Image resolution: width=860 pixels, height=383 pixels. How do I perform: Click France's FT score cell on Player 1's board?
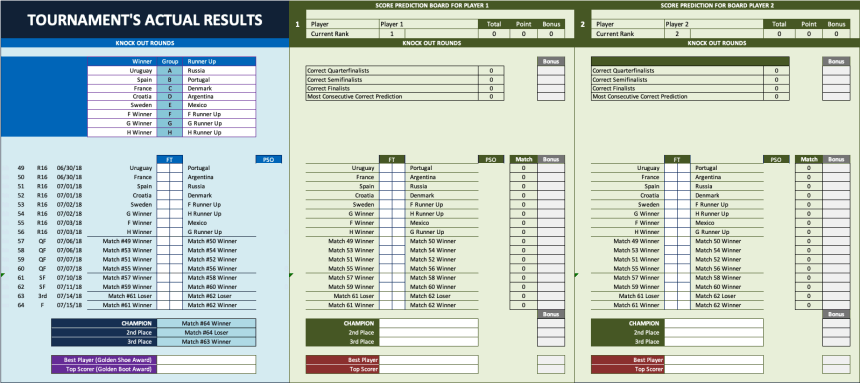point(386,177)
